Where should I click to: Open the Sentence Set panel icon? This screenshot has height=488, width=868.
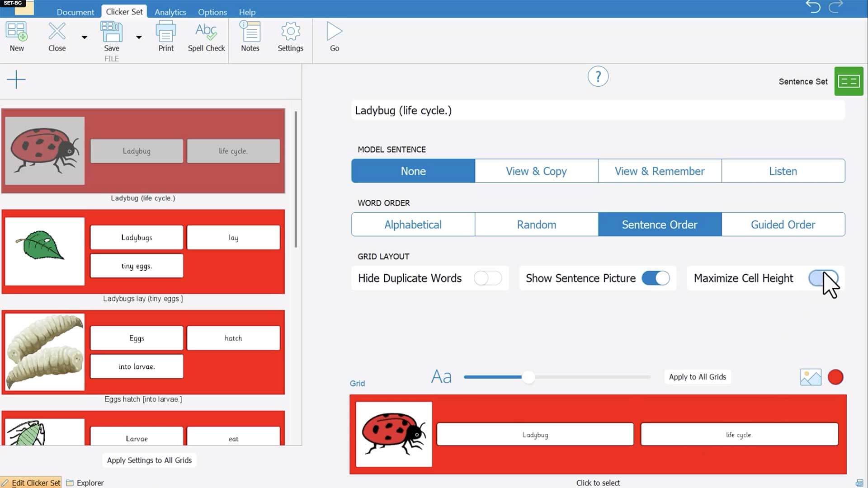pos(849,81)
